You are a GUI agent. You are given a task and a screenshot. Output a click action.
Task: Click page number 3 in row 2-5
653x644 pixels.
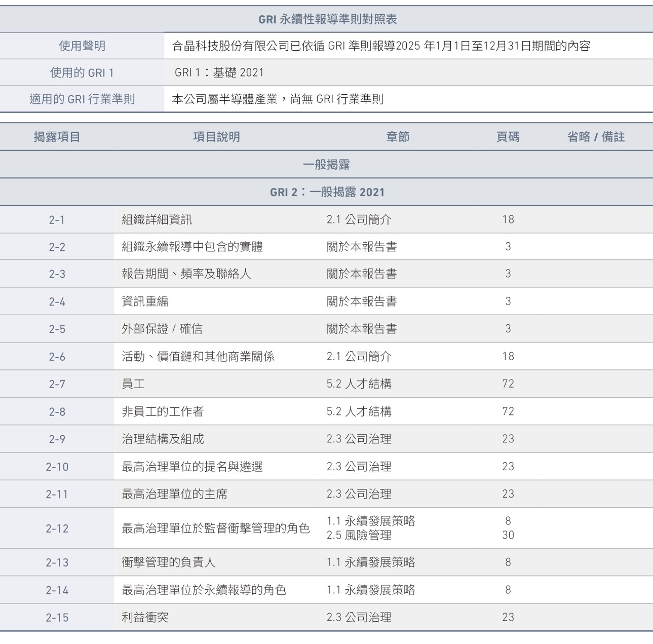508,329
